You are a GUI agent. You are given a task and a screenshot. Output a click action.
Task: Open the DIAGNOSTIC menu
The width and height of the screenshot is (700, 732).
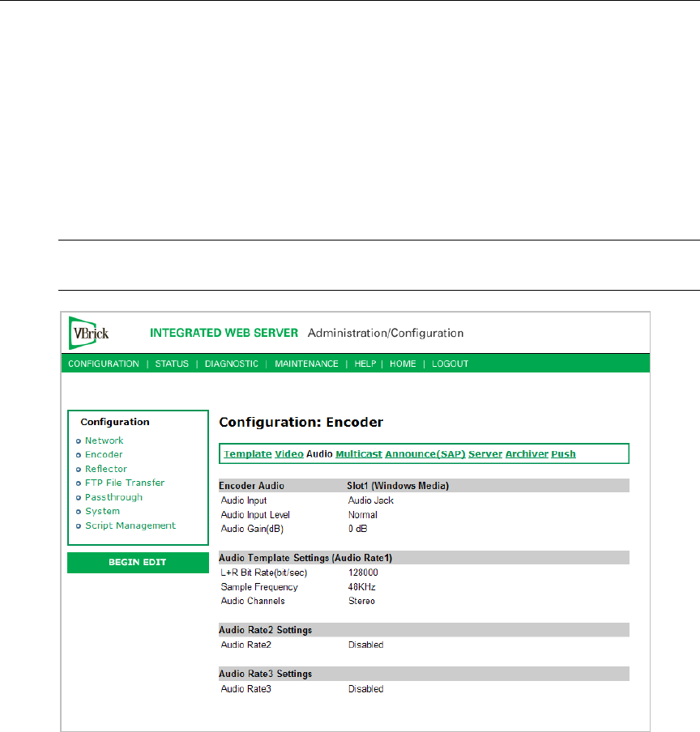232,364
